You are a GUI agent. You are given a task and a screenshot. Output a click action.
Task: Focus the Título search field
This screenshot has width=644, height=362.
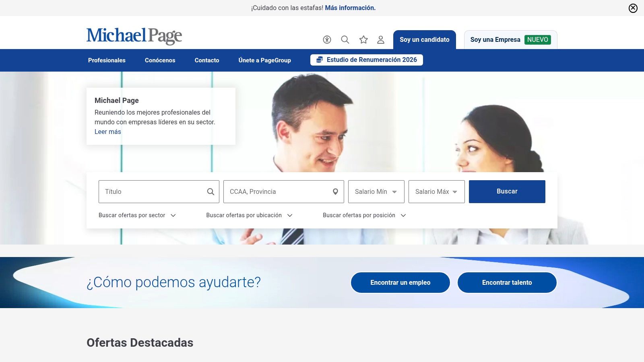click(159, 191)
